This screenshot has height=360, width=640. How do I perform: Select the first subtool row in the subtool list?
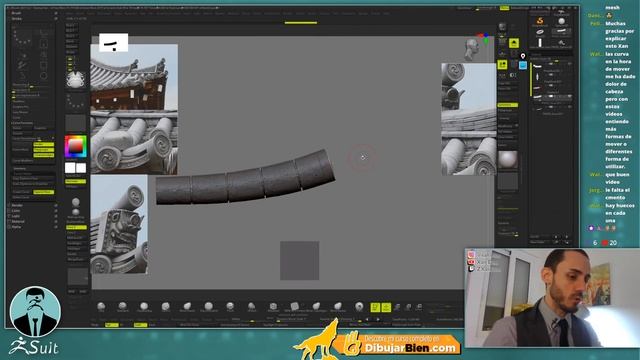[552, 66]
